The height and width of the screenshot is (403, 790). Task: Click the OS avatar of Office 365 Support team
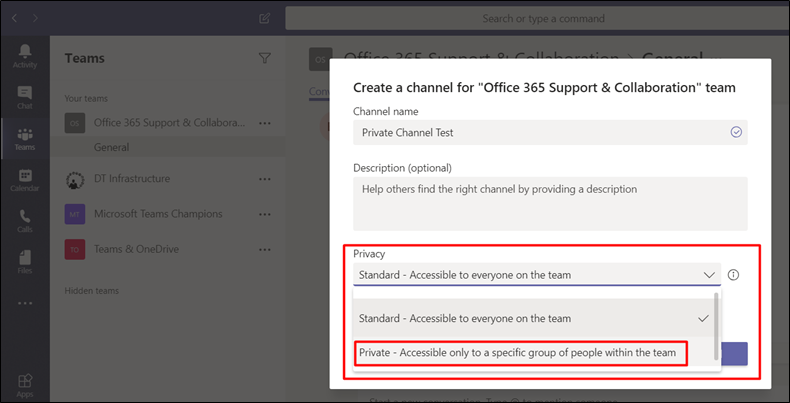coord(75,123)
